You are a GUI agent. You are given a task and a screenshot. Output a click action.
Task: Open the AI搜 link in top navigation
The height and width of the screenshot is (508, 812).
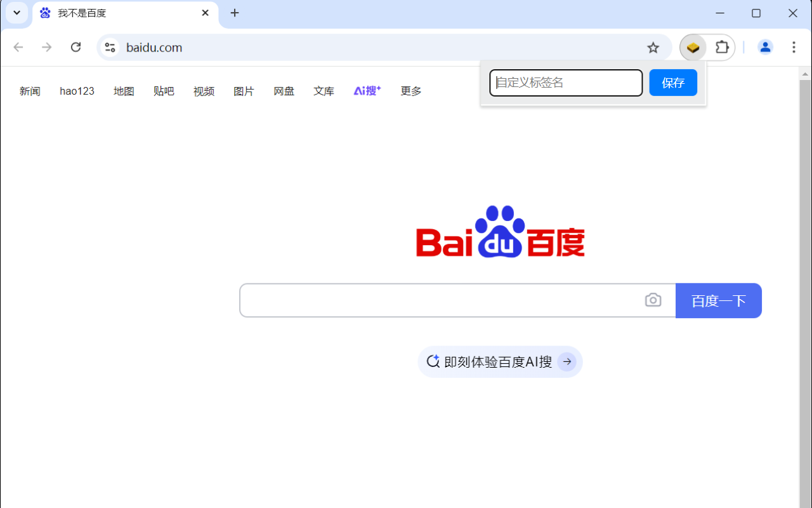coord(367,91)
